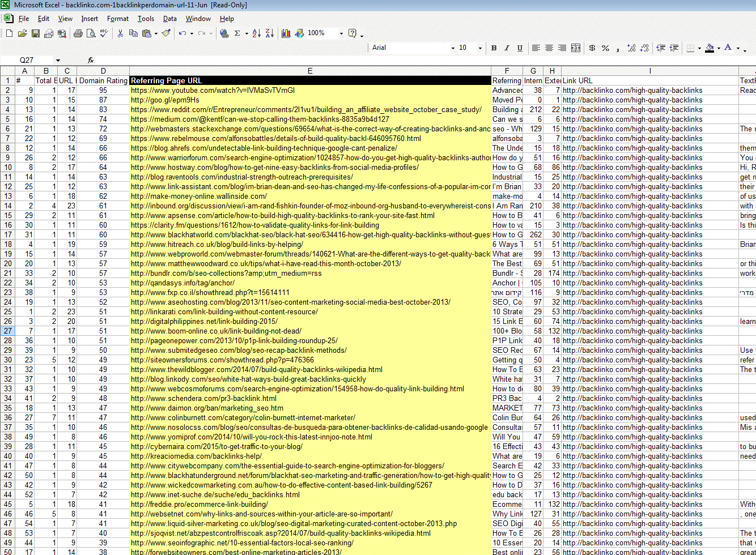The width and height of the screenshot is (756, 555).
Task: Open the Window menu
Action: click(x=198, y=19)
